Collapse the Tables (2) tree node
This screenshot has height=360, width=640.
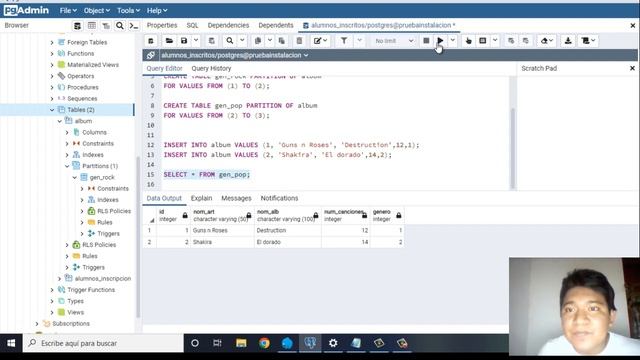52,110
